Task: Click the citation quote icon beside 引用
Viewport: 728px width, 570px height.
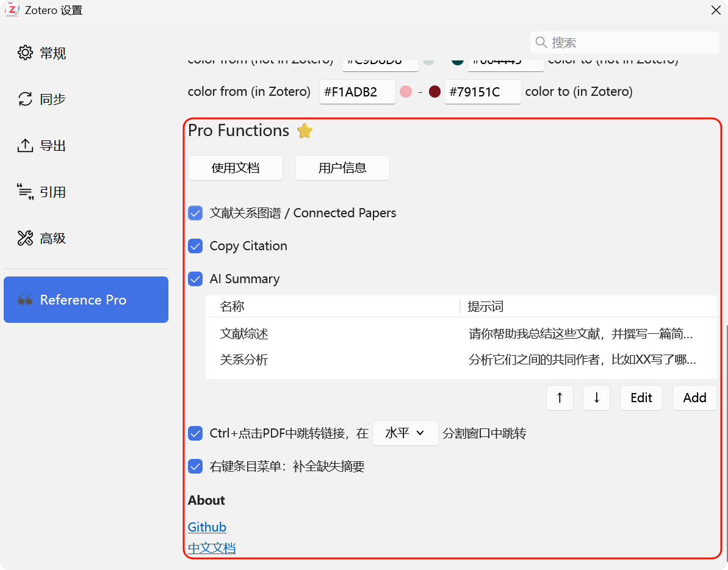Action: [25, 192]
